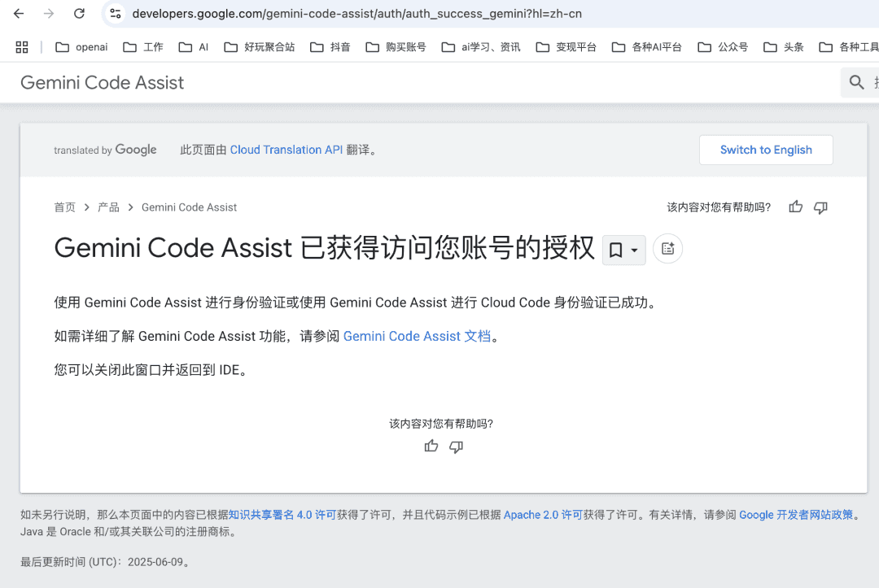Image resolution: width=879 pixels, height=588 pixels.
Task: Click the address bar URL
Action: pyautogui.click(x=357, y=14)
